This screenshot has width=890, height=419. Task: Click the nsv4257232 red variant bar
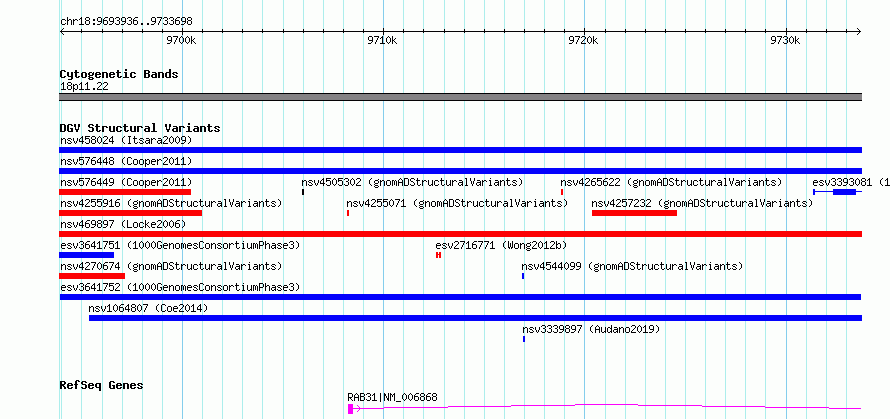[634, 213]
